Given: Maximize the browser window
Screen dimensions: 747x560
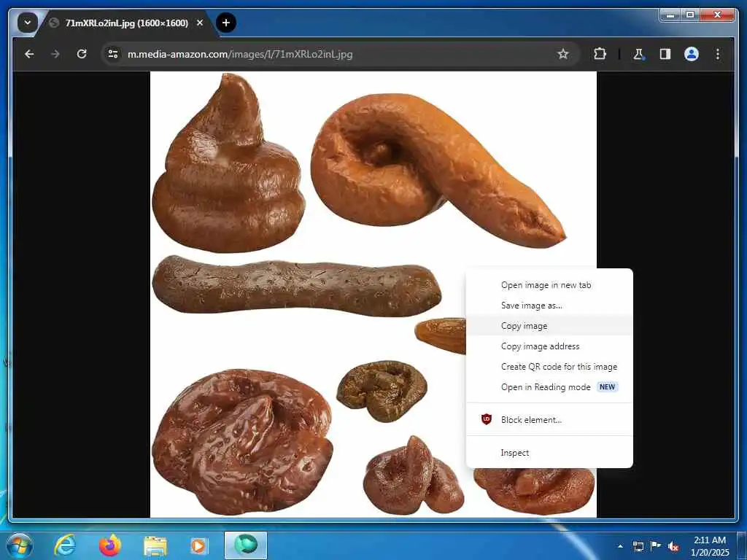Looking at the screenshot, I should (x=690, y=15).
